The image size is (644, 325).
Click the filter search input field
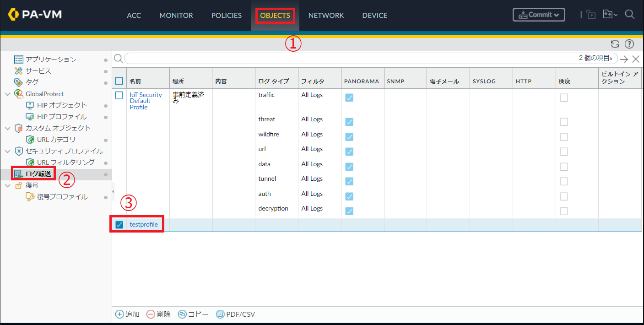366,59
